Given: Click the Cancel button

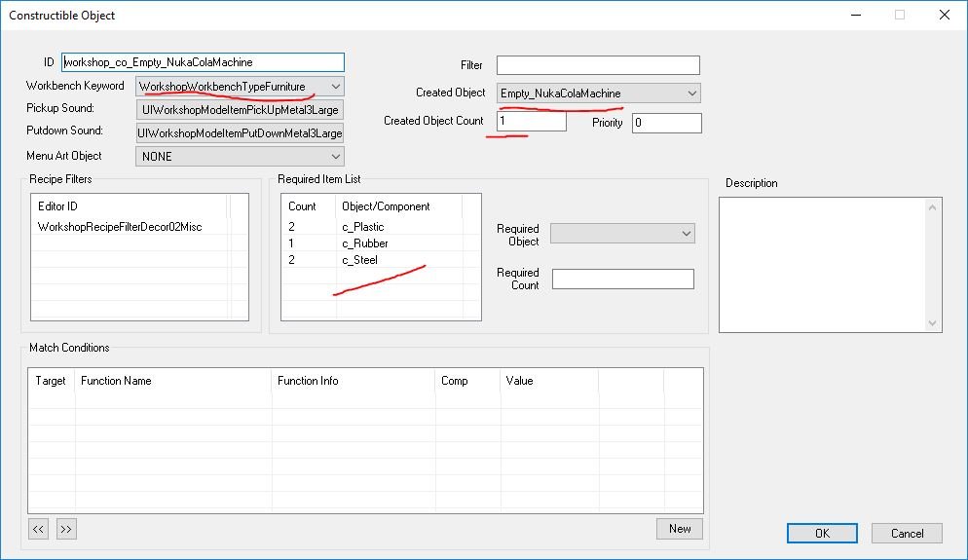Looking at the screenshot, I should pyautogui.click(x=907, y=534).
